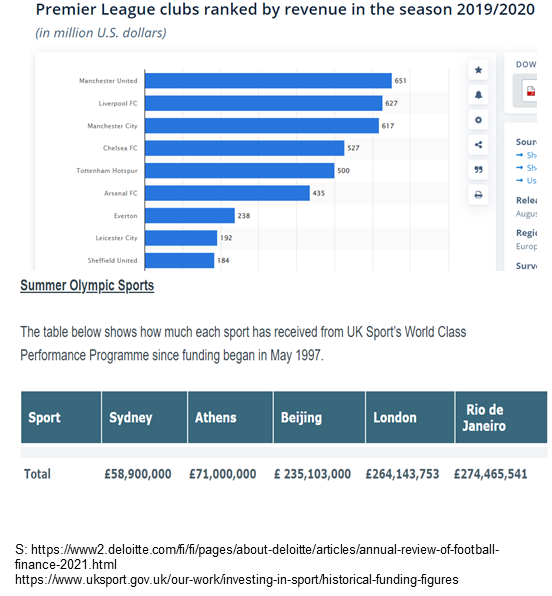Image resolution: width=552 pixels, height=596 pixels.
Task: Click the value label 651
Action: (400, 81)
